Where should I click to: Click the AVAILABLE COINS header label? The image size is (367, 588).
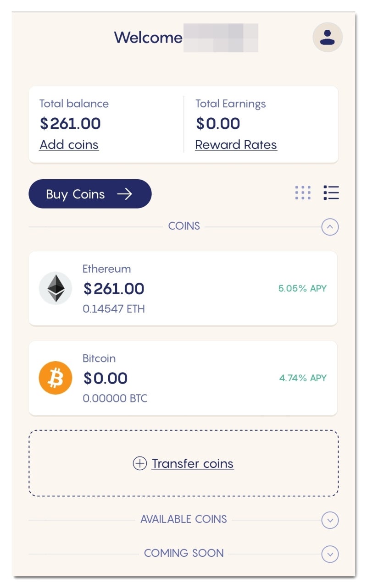183,519
